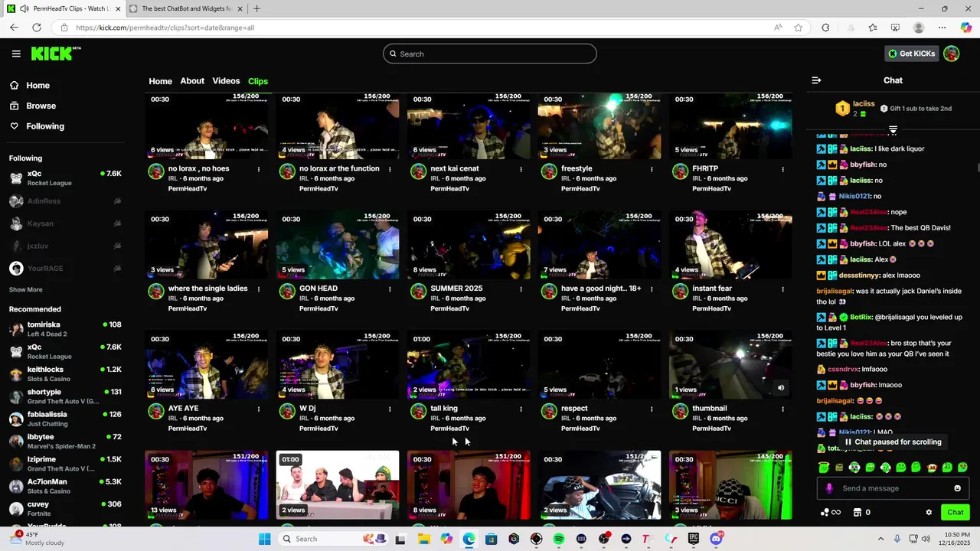Open the weather widget on taskbar
Image resolution: width=980 pixels, height=551 pixels.
coord(38,539)
